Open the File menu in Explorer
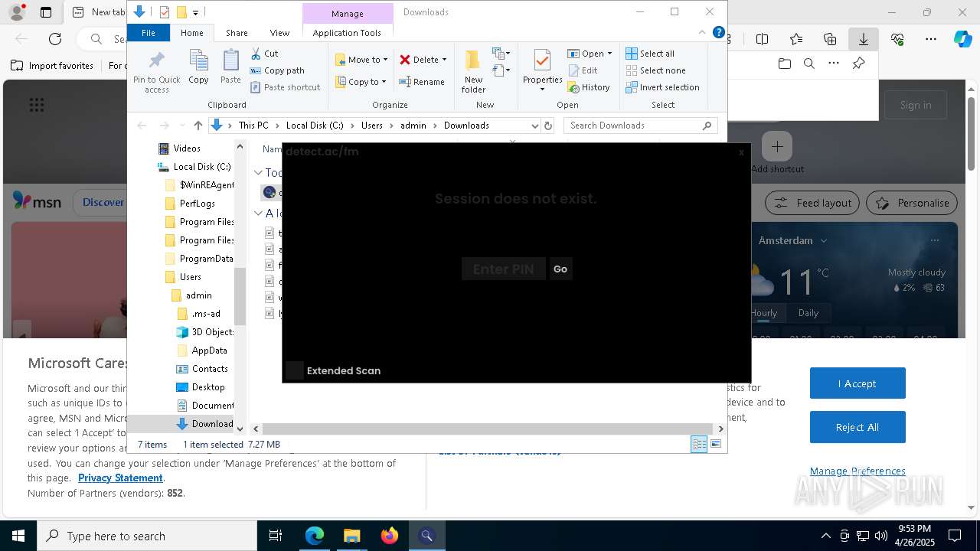This screenshot has width=980, height=551. tap(149, 33)
